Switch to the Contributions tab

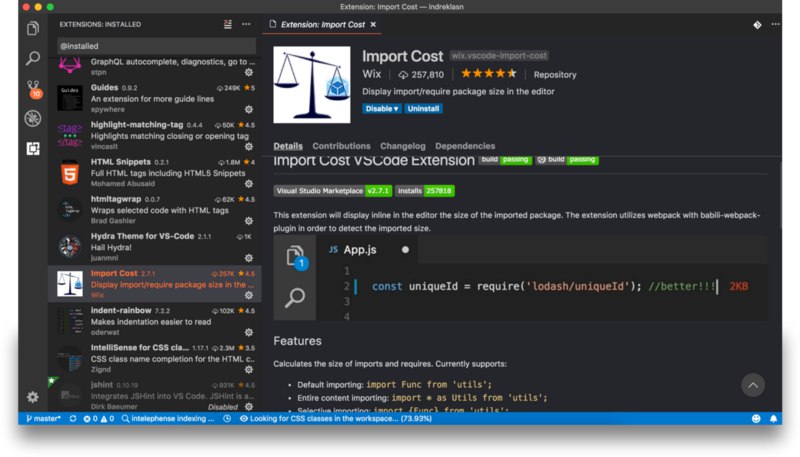click(341, 146)
